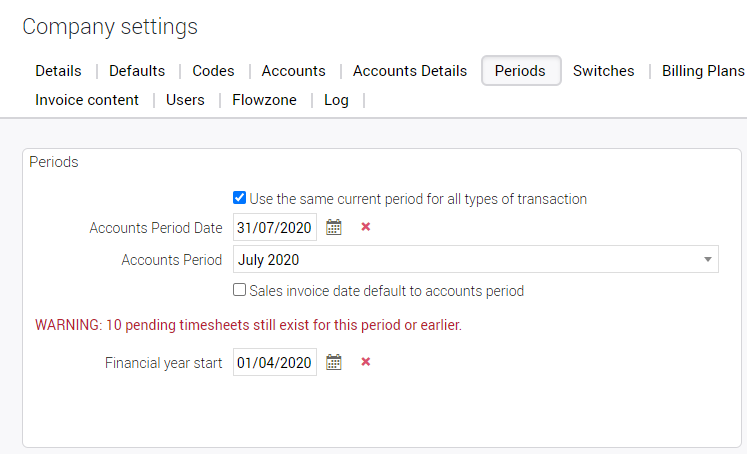Switch to the Details tab
Image resolution: width=747 pixels, height=454 pixels.
(x=58, y=71)
